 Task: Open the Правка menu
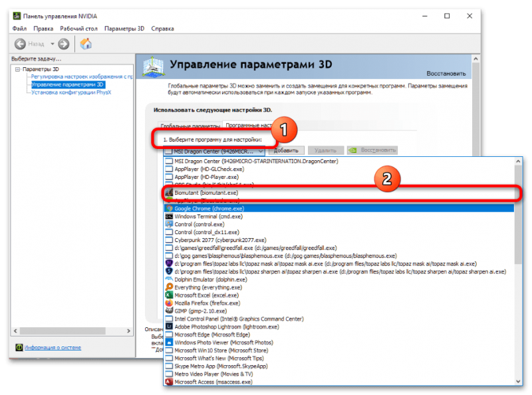click(43, 29)
